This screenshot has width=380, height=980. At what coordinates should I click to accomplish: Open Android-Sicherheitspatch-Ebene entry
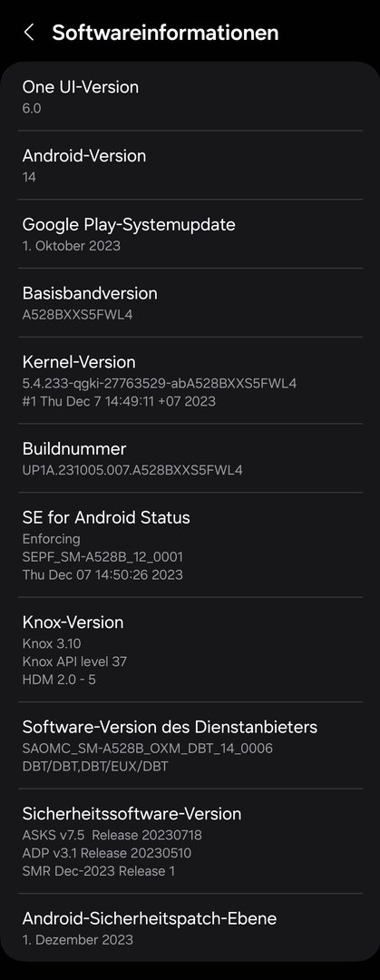tap(190, 927)
